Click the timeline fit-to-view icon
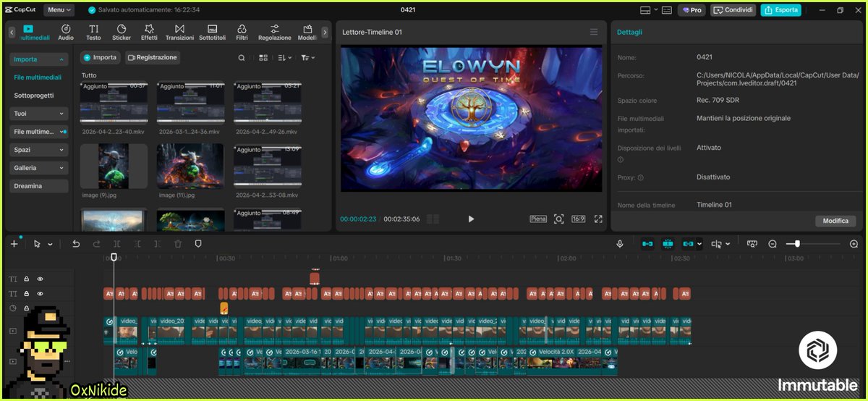This screenshot has width=868, height=401. click(752, 244)
